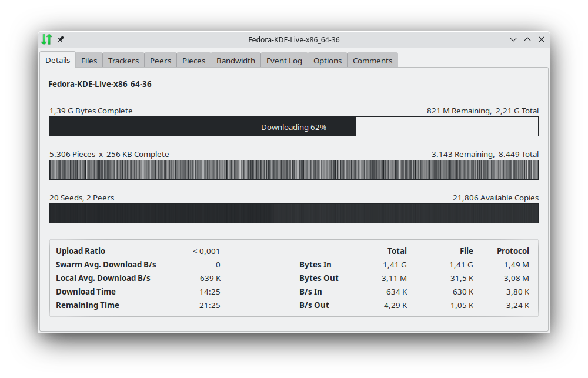Click the Remaining Time value 21:25
The image size is (588, 378).
pos(210,305)
